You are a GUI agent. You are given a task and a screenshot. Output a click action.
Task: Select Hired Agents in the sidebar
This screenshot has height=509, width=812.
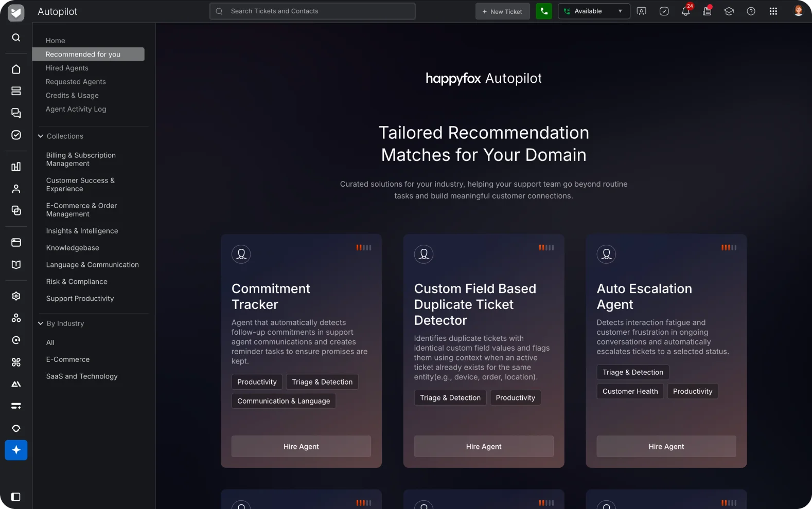[x=67, y=68]
